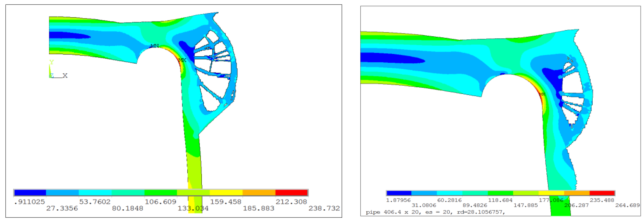Click the .911025 minimum legend value
This screenshot has height=221, width=644.
pyautogui.click(x=29, y=202)
